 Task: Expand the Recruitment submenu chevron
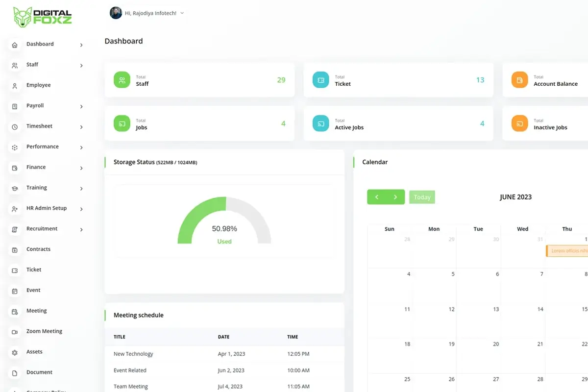(x=81, y=230)
